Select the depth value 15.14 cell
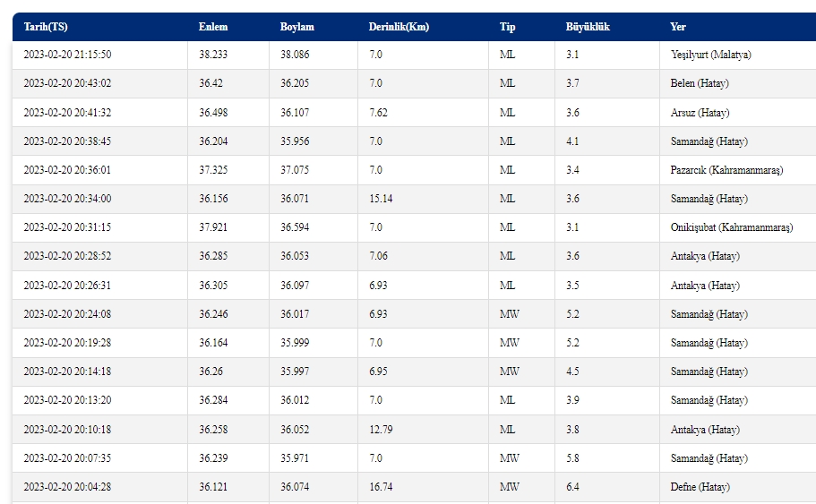The width and height of the screenshot is (816, 504). pyautogui.click(x=381, y=199)
